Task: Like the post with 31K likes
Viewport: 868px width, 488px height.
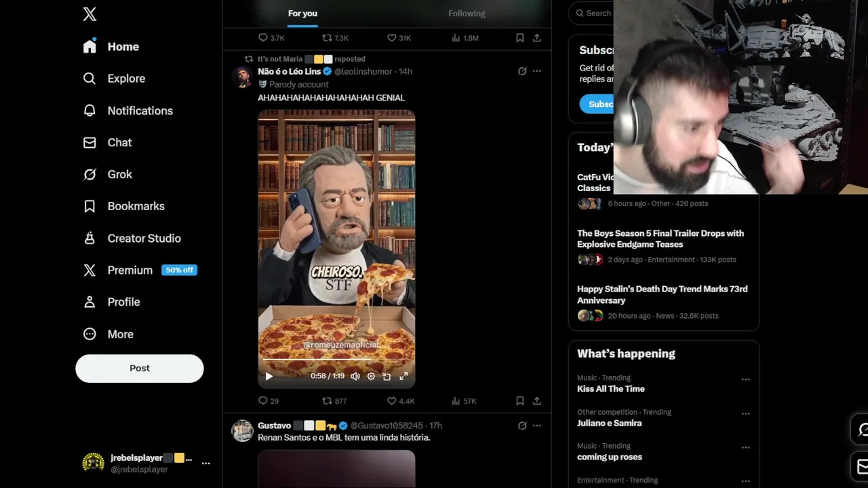Action: [399, 38]
